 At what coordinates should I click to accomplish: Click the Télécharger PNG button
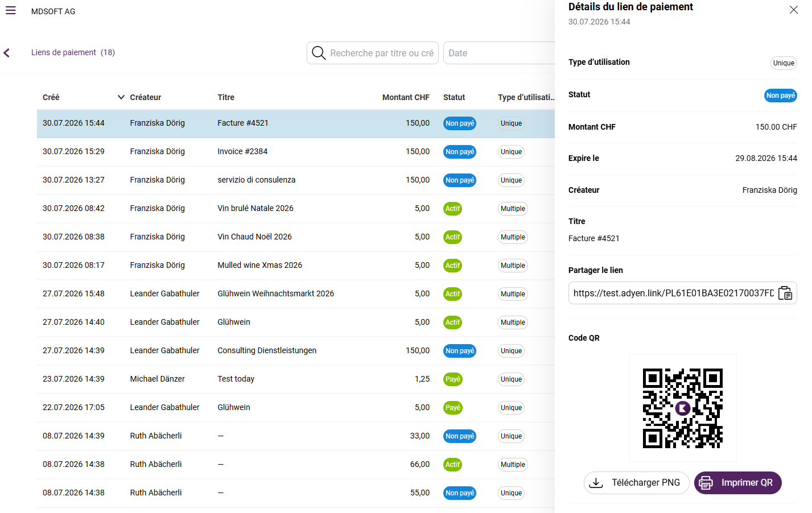point(636,482)
